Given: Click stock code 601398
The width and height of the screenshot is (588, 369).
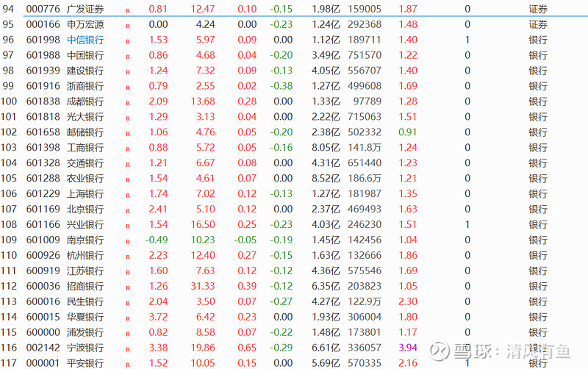Looking at the screenshot, I should 43,147.
